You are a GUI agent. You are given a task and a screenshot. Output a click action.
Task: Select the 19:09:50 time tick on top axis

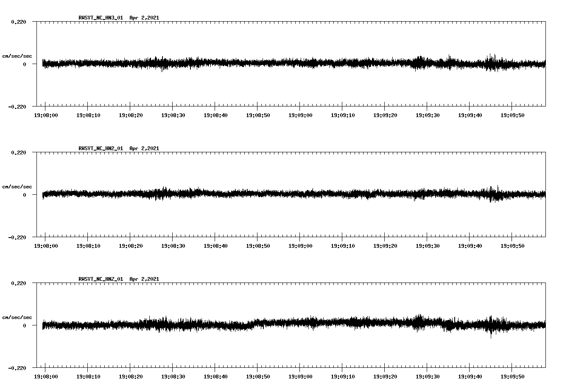click(512, 114)
